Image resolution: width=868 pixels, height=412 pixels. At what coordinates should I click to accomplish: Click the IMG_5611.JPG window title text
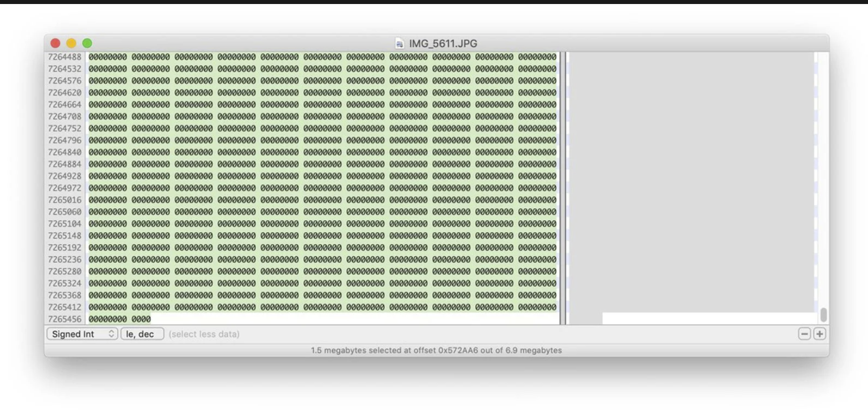(443, 44)
